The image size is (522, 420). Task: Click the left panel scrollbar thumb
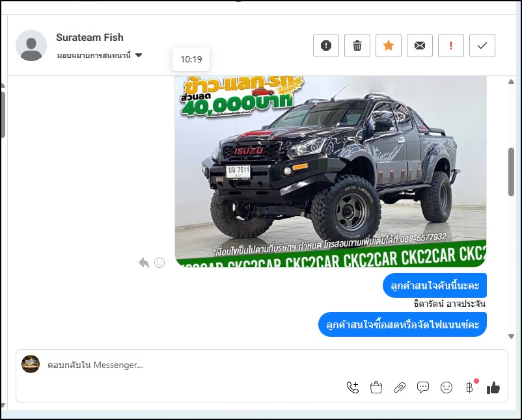coord(3,114)
